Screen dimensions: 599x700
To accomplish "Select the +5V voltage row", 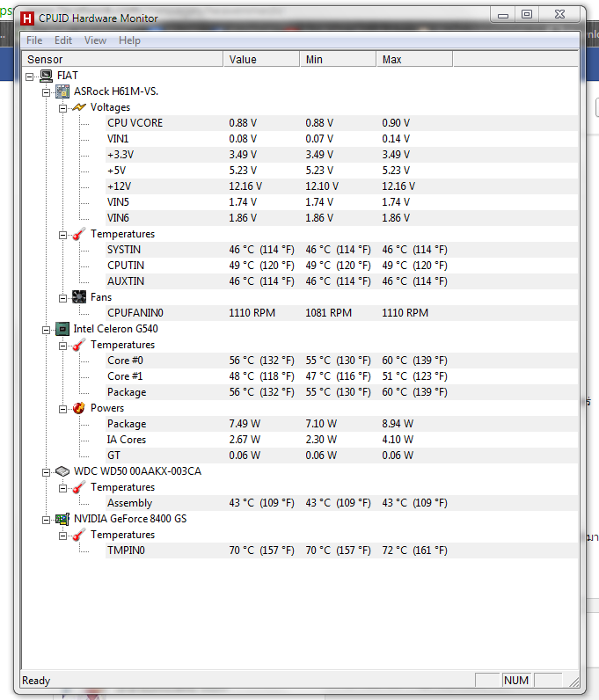I will pyautogui.click(x=341, y=171).
